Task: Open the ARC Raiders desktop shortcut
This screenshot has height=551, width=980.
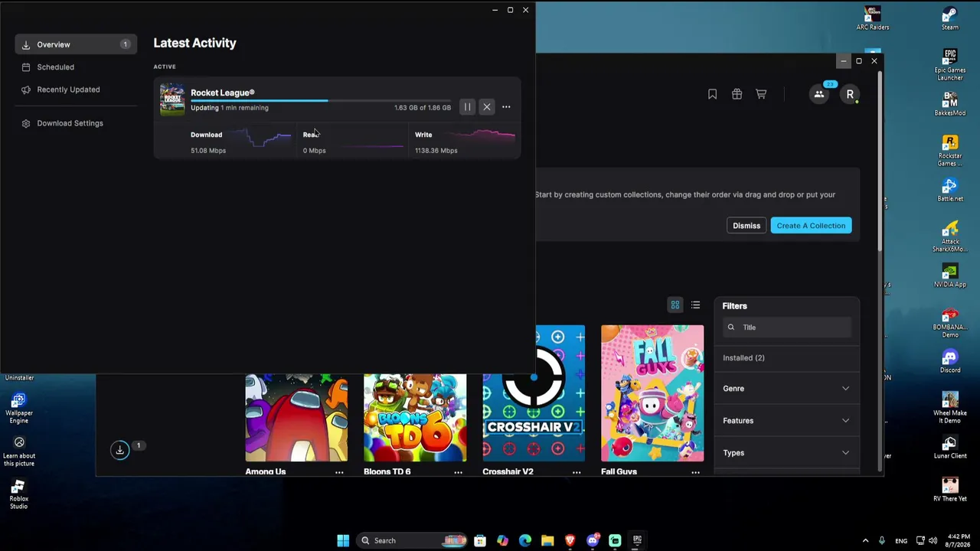Action: pyautogui.click(x=873, y=18)
